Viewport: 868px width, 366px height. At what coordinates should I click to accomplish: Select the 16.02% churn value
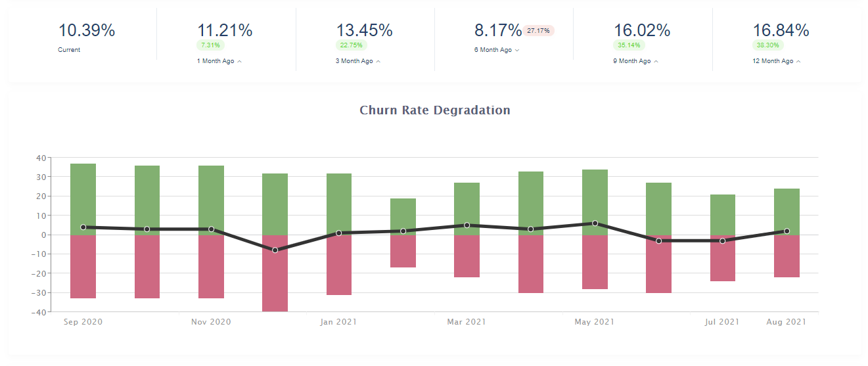pos(642,30)
